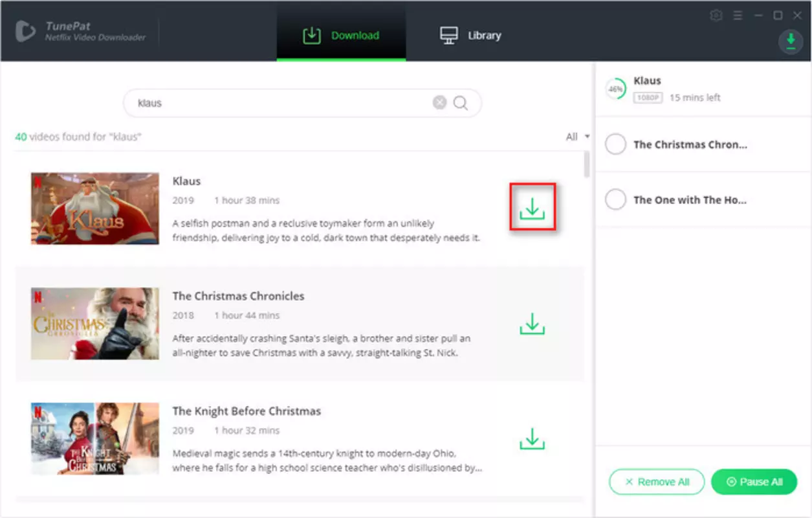Click the 1080P quality badge
Screen dimensions: 812x518
[648, 98]
